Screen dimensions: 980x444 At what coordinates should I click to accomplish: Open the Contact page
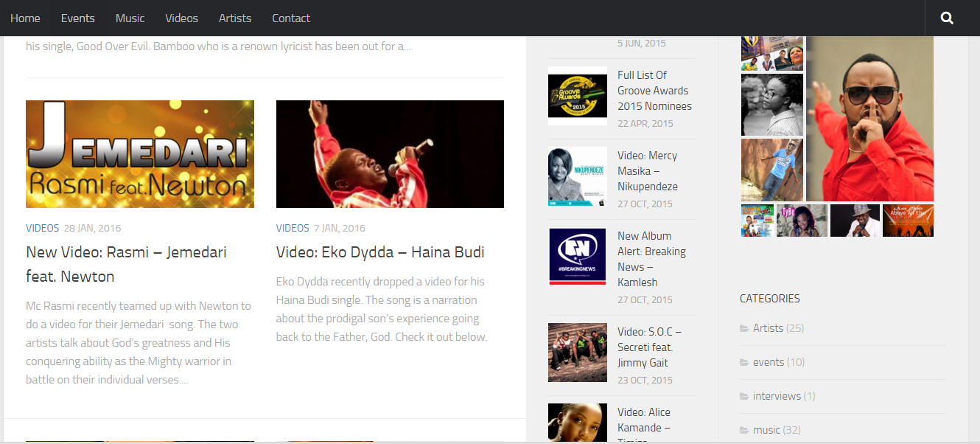tap(291, 18)
